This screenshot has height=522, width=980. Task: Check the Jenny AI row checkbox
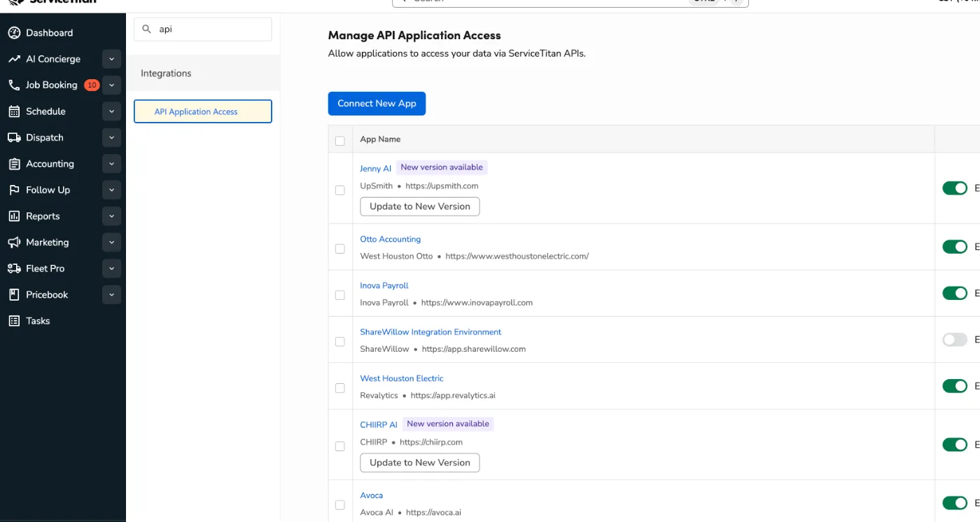click(340, 190)
